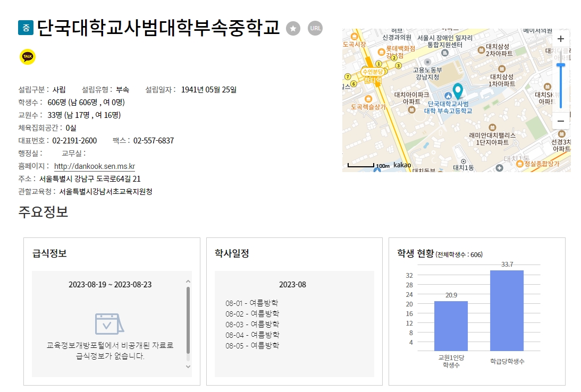
Task: Click the URL share icon beside the star
Action: [x=315, y=29]
